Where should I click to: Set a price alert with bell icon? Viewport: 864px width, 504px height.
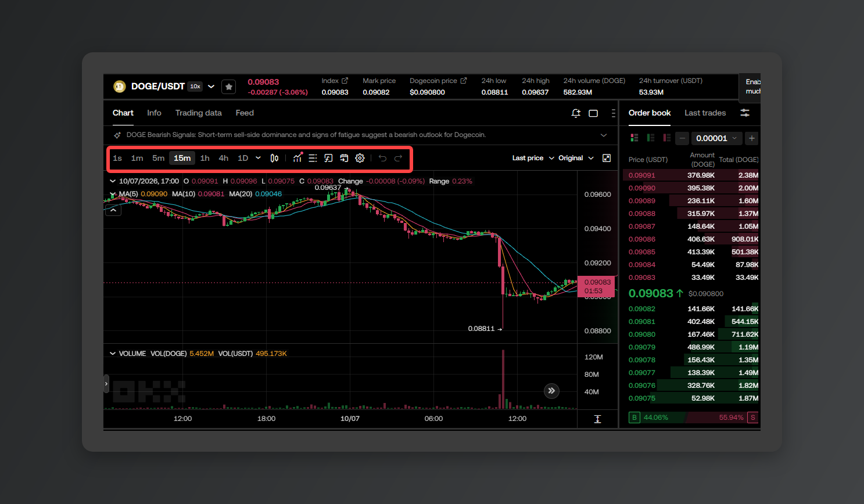pos(576,113)
